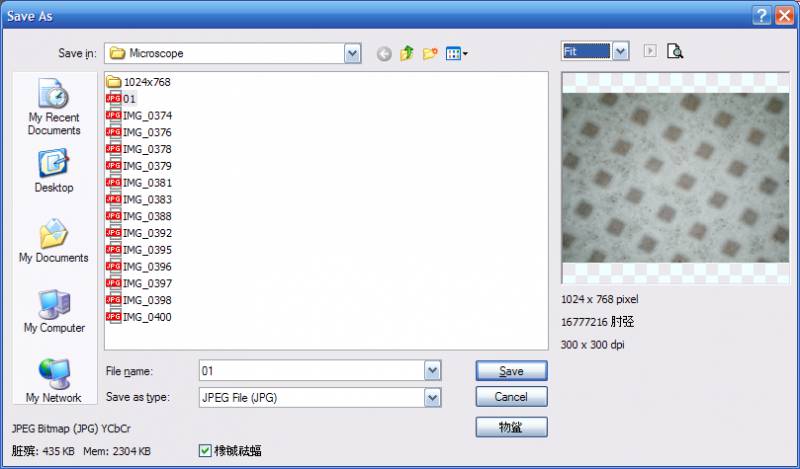
Task: Click the Up One Level folder icon
Action: (407, 53)
